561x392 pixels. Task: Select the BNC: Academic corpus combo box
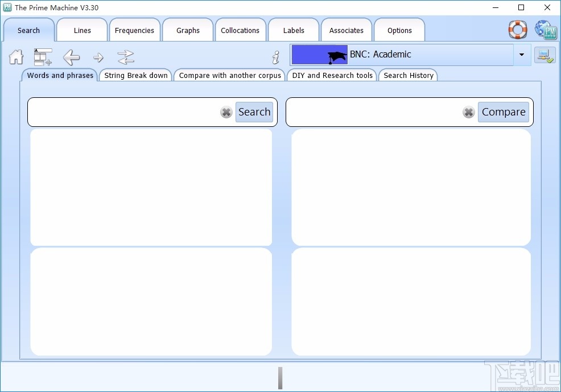click(410, 55)
